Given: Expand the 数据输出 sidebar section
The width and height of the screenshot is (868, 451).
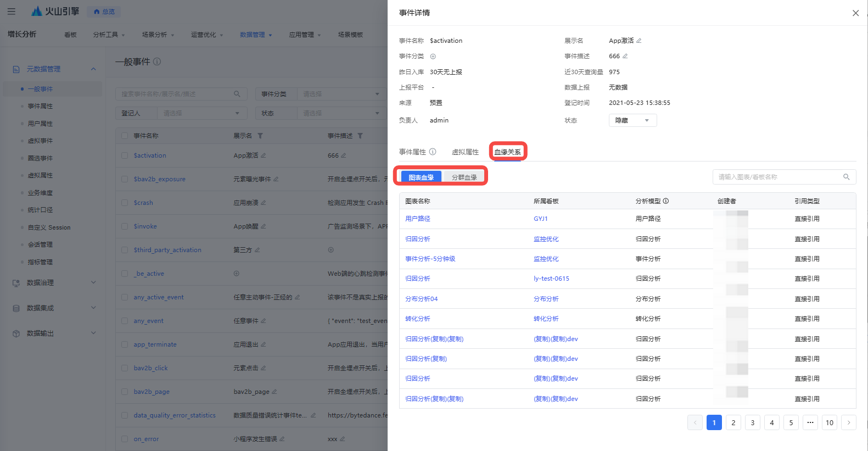Looking at the screenshot, I should [x=93, y=333].
